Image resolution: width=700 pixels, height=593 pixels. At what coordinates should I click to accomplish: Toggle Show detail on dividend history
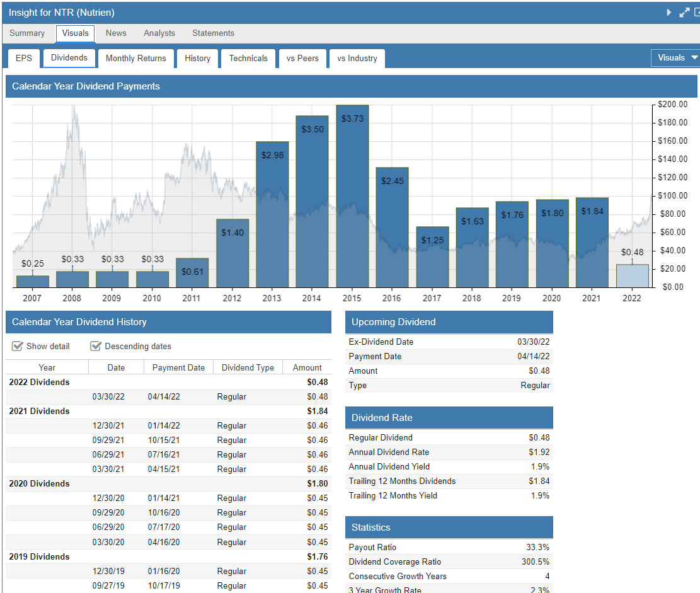click(x=17, y=346)
